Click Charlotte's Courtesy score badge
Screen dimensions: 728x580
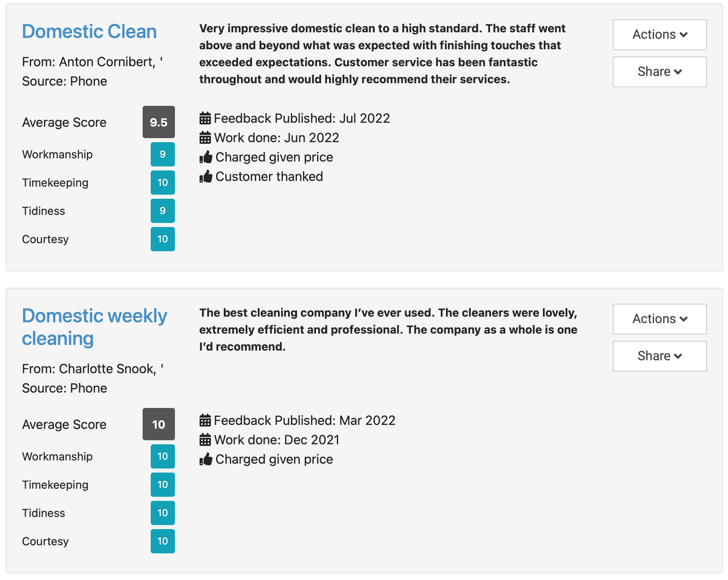coord(163,541)
